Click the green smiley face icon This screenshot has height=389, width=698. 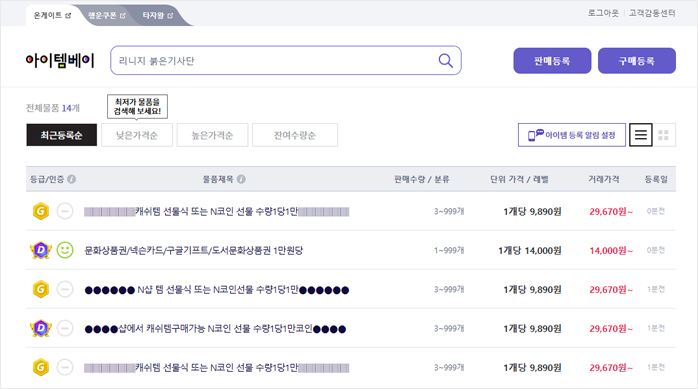point(65,250)
